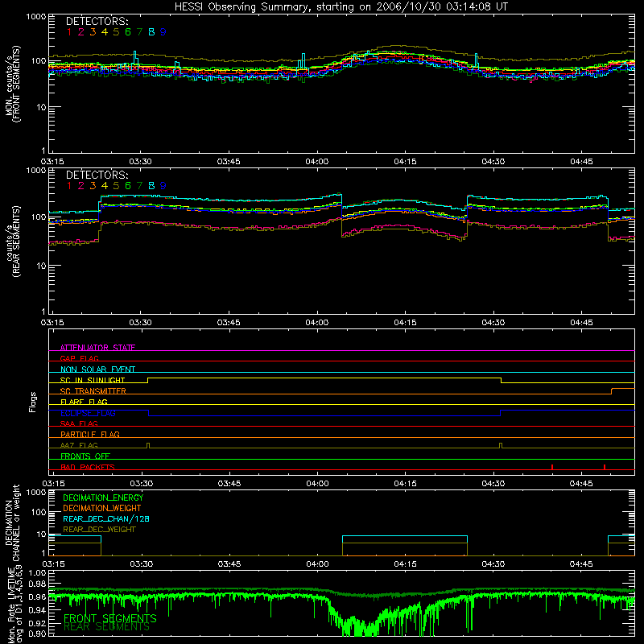Select detector 1 in front segments legend
This screenshot has height=644, width=644.
[x=69, y=32]
